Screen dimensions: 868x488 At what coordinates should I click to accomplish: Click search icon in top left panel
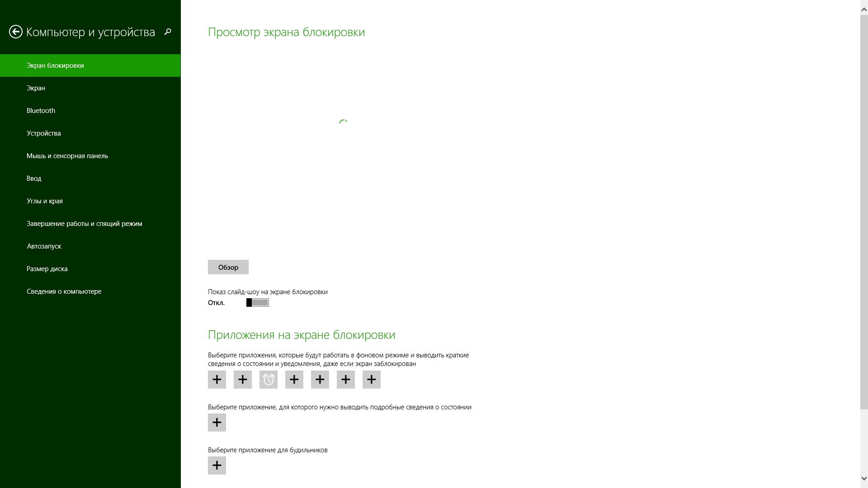coord(168,32)
